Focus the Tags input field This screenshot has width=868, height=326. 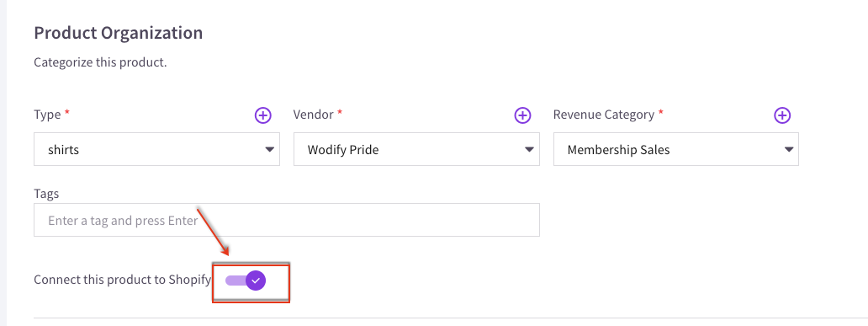tap(287, 220)
